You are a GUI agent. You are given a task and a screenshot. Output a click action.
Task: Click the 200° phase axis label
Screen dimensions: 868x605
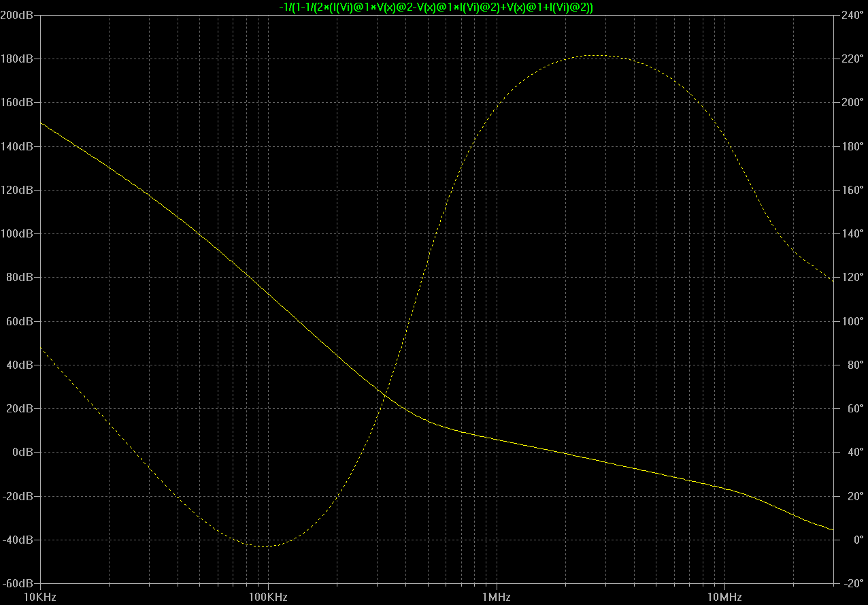852,103
